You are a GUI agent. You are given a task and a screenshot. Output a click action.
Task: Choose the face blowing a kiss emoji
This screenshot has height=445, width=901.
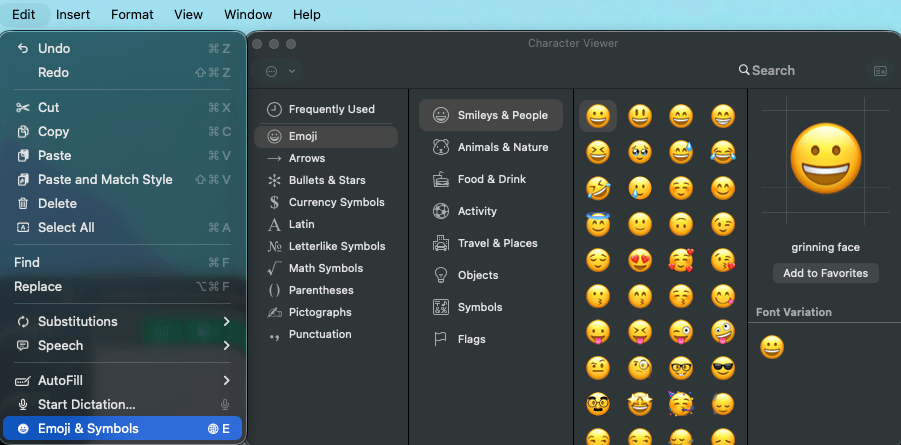point(723,260)
